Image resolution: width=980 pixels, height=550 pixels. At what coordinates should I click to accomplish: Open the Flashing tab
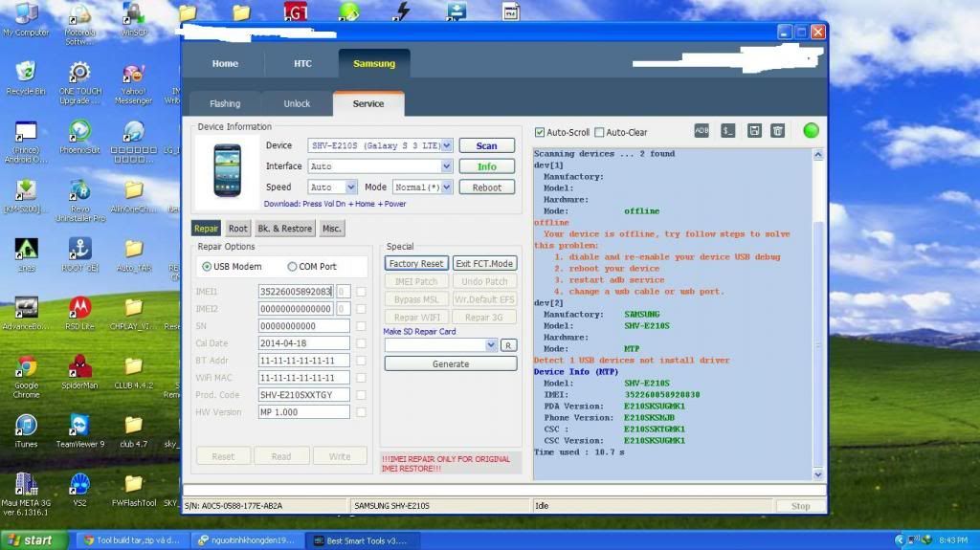225,103
